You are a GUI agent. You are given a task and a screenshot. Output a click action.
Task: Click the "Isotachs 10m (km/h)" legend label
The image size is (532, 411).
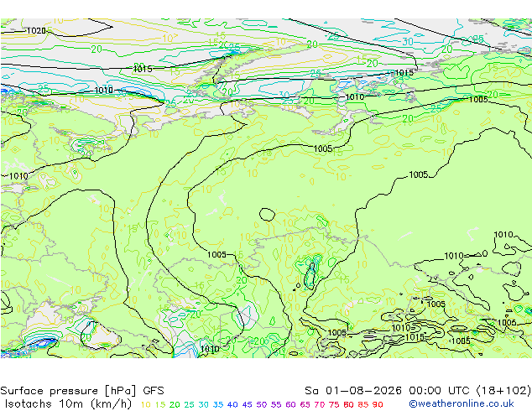click(x=68, y=404)
